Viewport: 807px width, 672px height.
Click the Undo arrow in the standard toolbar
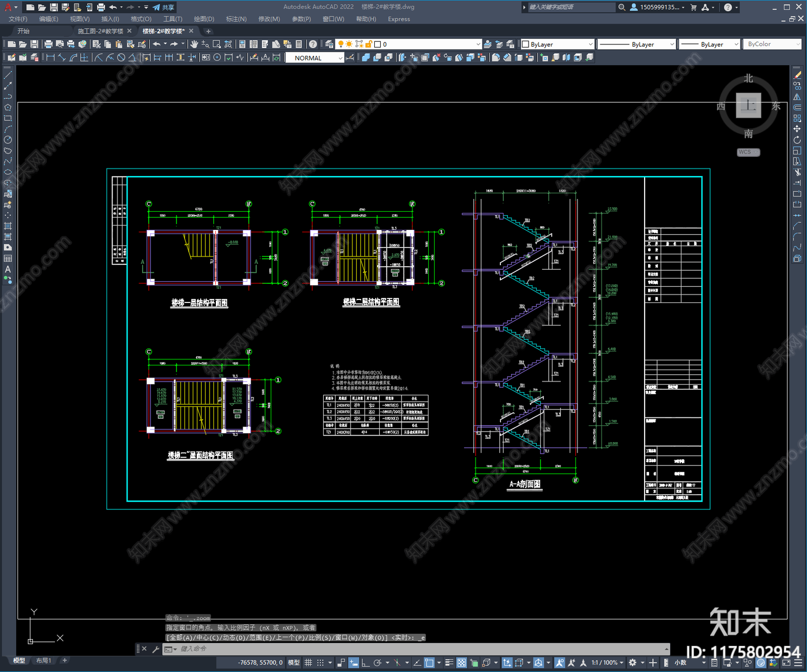click(157, 44)
